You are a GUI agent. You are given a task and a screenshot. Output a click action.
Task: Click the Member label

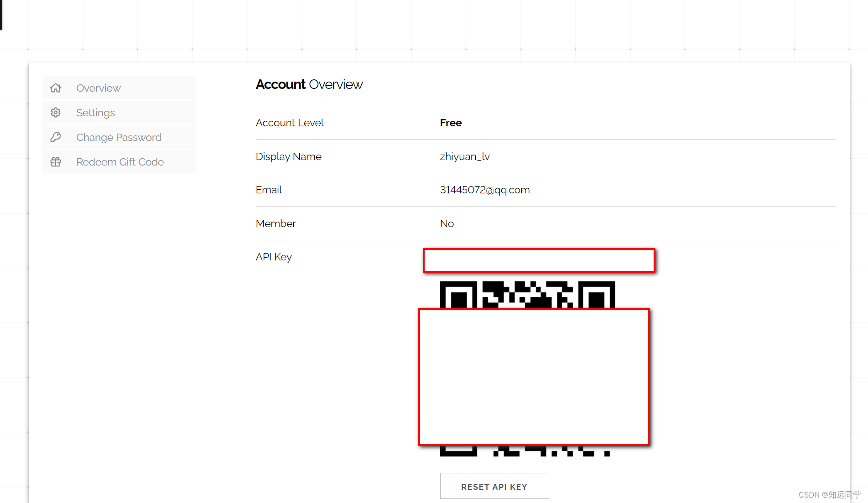pos(275,223)
